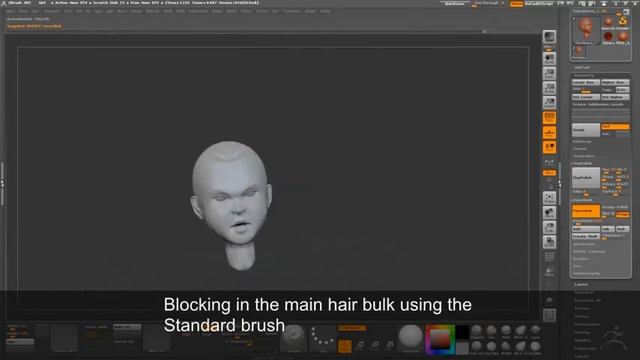640x360 pixels.
Task: Open the Preferences menu
Action: click(x=198, y=11)
